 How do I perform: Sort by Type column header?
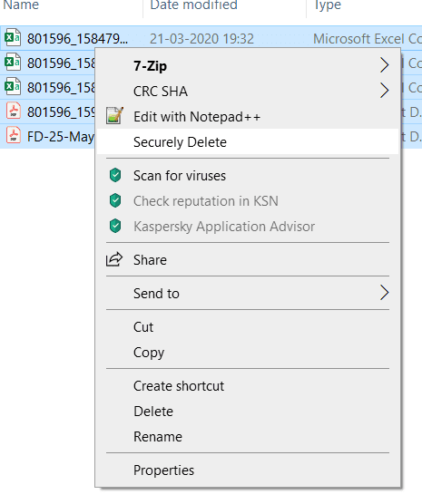pyautogui.click(x=328, y=5)
